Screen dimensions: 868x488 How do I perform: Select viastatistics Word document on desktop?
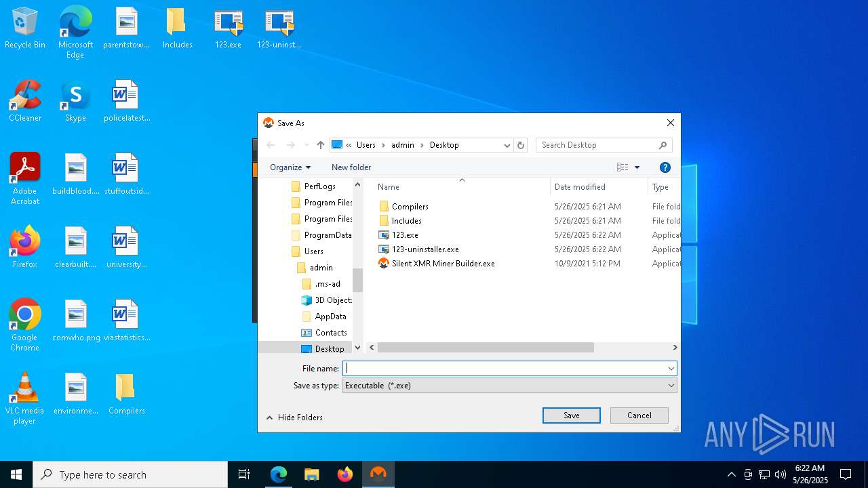point(126,321)
